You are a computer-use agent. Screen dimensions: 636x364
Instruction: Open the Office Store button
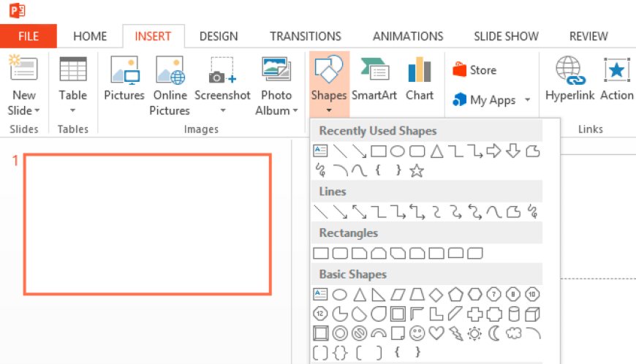[x=475, y=70]
